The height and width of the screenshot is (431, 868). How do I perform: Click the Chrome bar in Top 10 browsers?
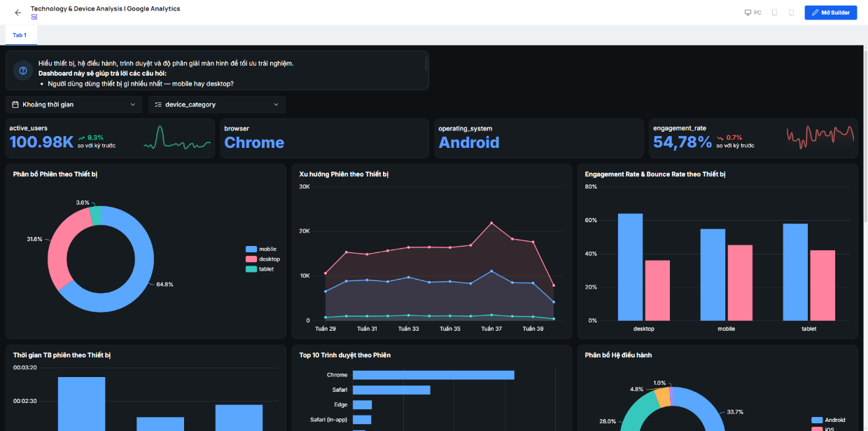(x=433, y=375)
